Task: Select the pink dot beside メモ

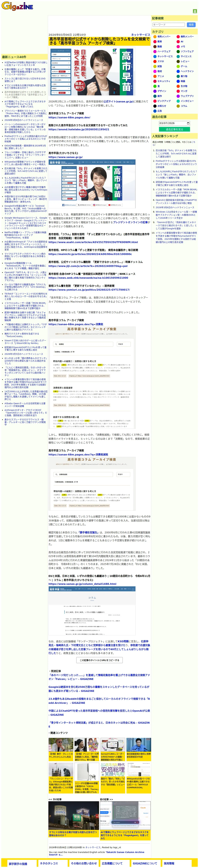Action: pyautogui.click(x=178, y=46)
